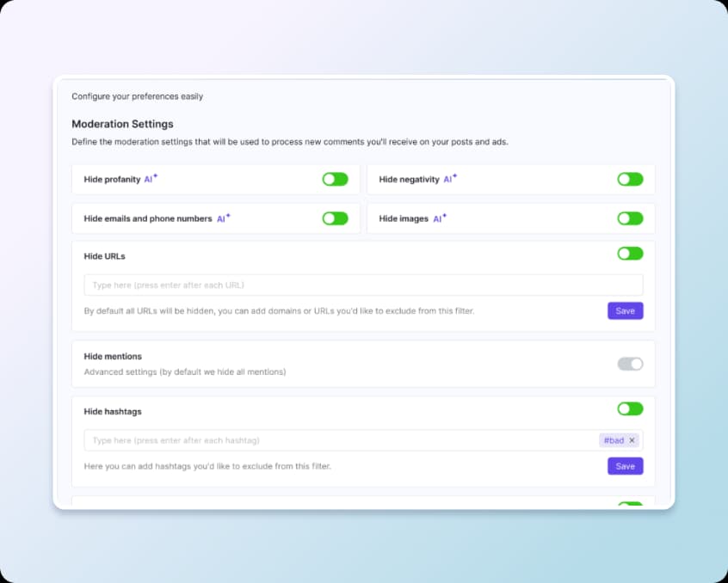This screenshot has width=728, height=583.
Task: Disable the Hide URLs toggle
Action: coord(630,254)
